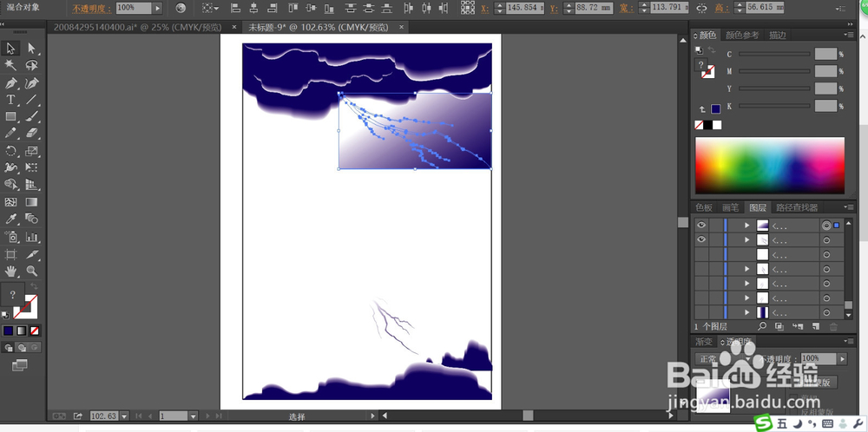868x432 pixels.
Task: Hide the top layer row with gradient thumbnail
Action: pos(701,226)
